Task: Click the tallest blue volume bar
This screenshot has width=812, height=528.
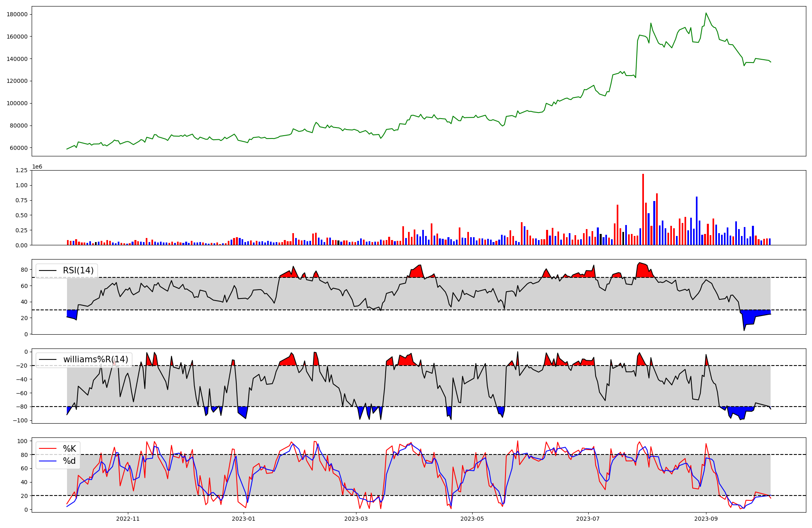Action: 697,221
